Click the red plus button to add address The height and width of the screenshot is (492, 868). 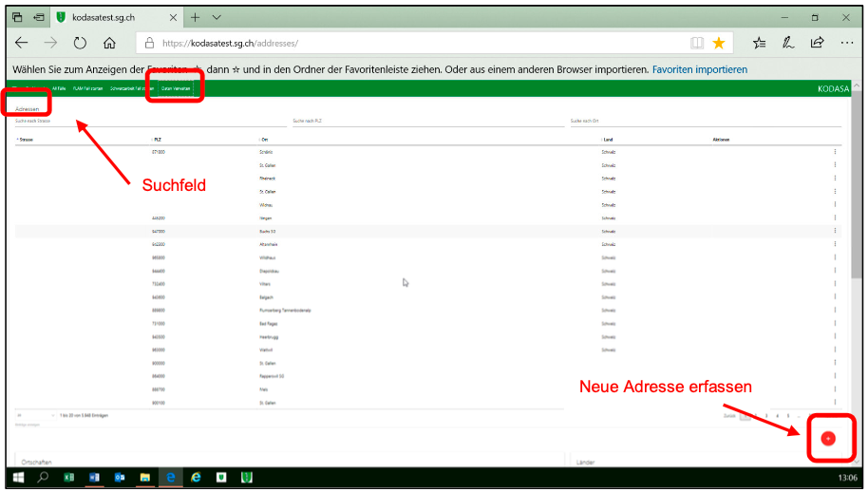pos(827,438)
